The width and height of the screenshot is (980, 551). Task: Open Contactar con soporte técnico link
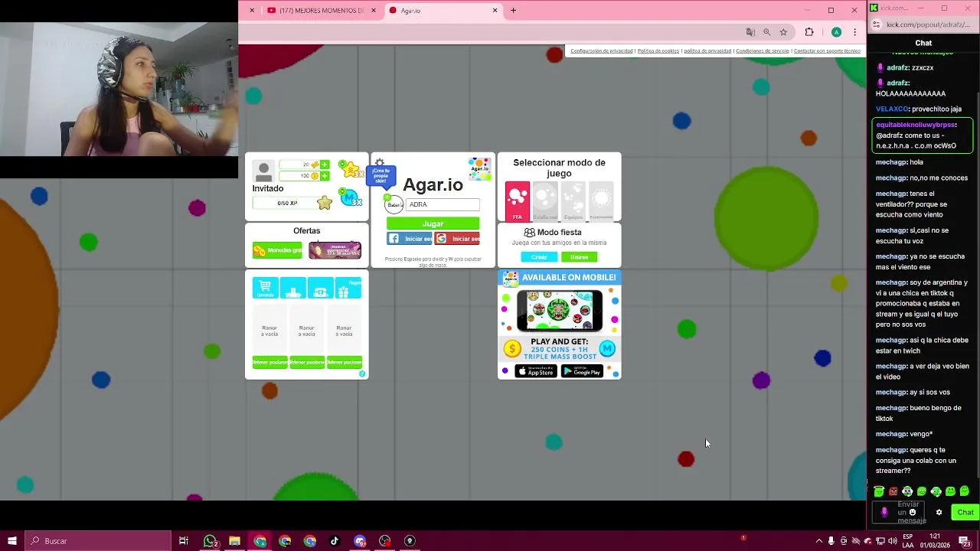coord(827,51)
